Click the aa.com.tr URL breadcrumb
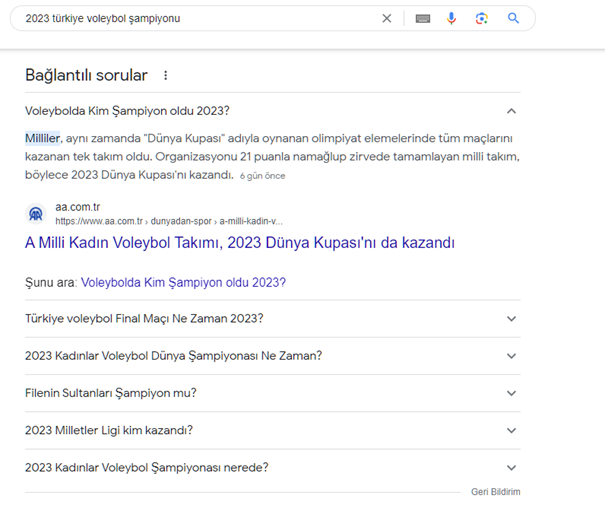 click(169, 221)
